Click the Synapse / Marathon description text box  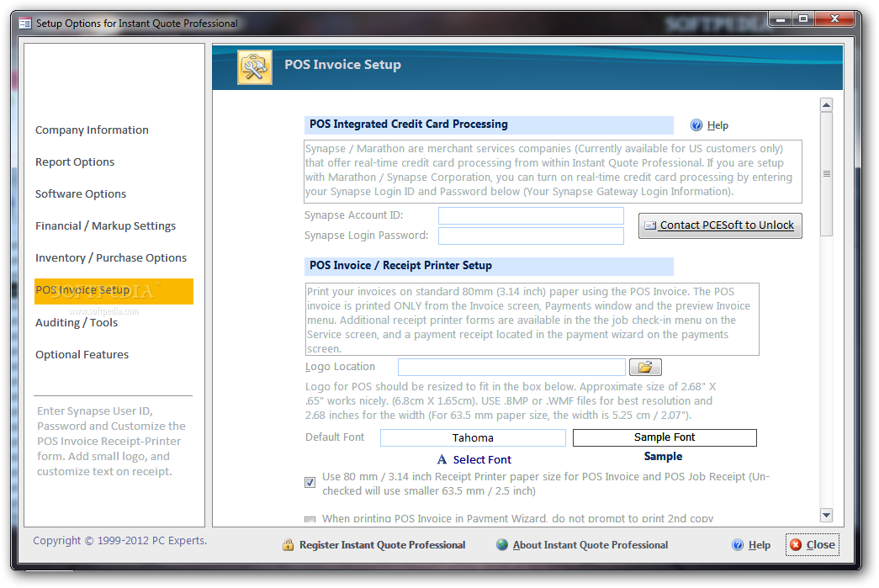coord(553,172)
